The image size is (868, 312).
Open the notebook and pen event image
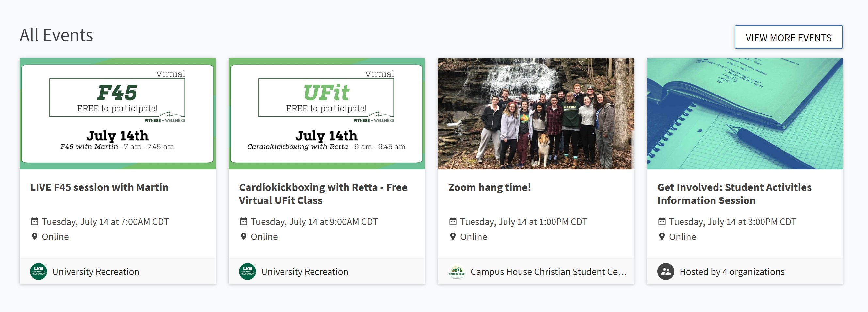(744, 113)
